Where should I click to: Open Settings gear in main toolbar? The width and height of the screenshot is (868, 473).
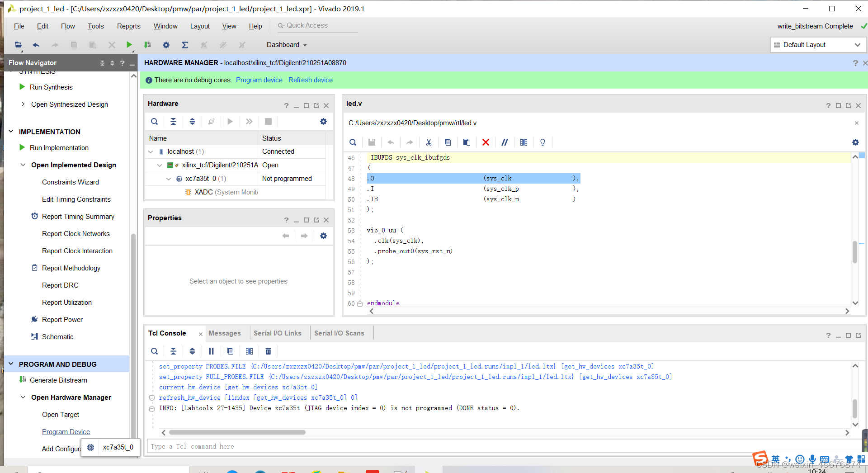point(166,45)
